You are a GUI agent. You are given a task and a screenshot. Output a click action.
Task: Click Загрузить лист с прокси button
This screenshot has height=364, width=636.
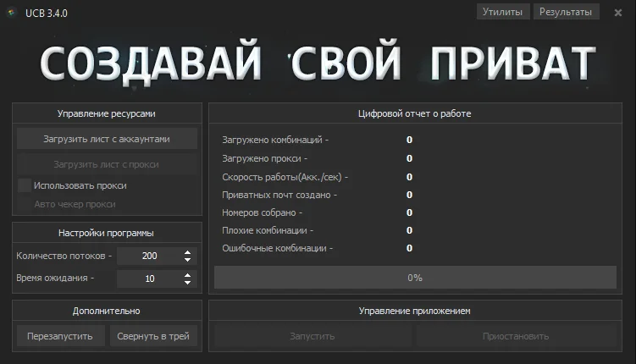[107, 164]
